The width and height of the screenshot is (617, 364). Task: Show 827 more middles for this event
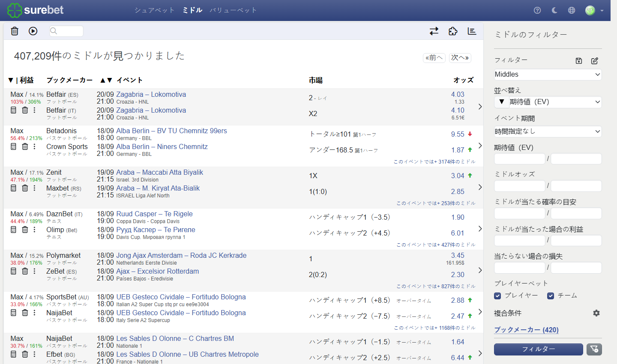pyautogui.click(x=436, y=286)
